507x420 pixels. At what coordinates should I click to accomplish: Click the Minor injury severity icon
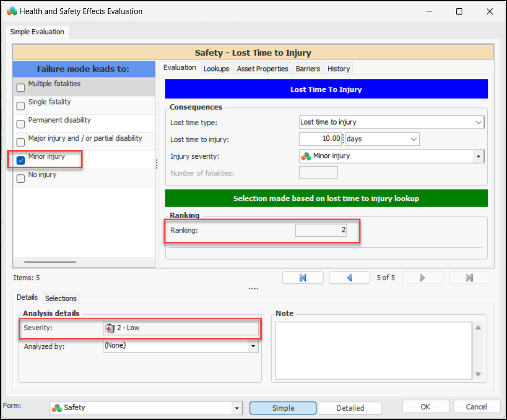(x=306, y=156)
